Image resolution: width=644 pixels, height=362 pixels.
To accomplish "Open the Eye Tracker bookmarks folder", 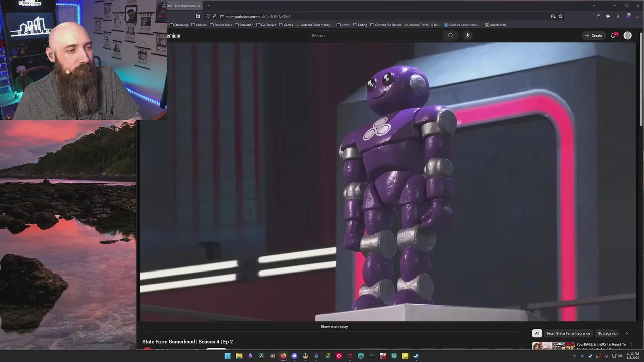I will click(x=266, y=25).
